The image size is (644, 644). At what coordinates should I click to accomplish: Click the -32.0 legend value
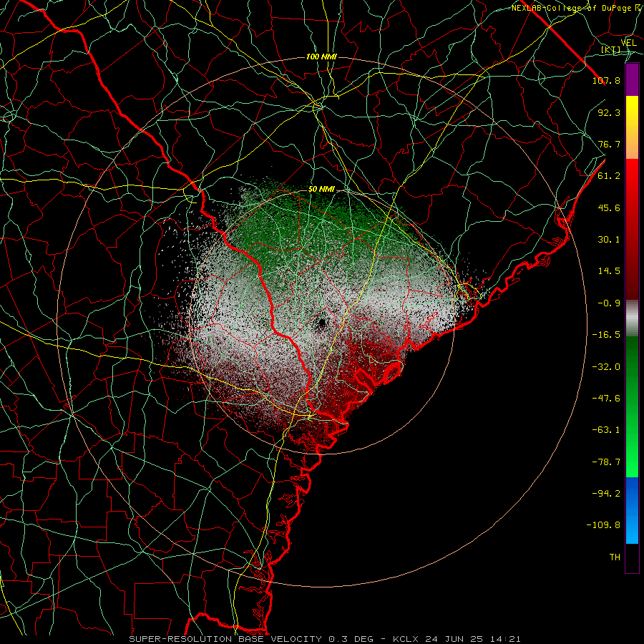606,367
